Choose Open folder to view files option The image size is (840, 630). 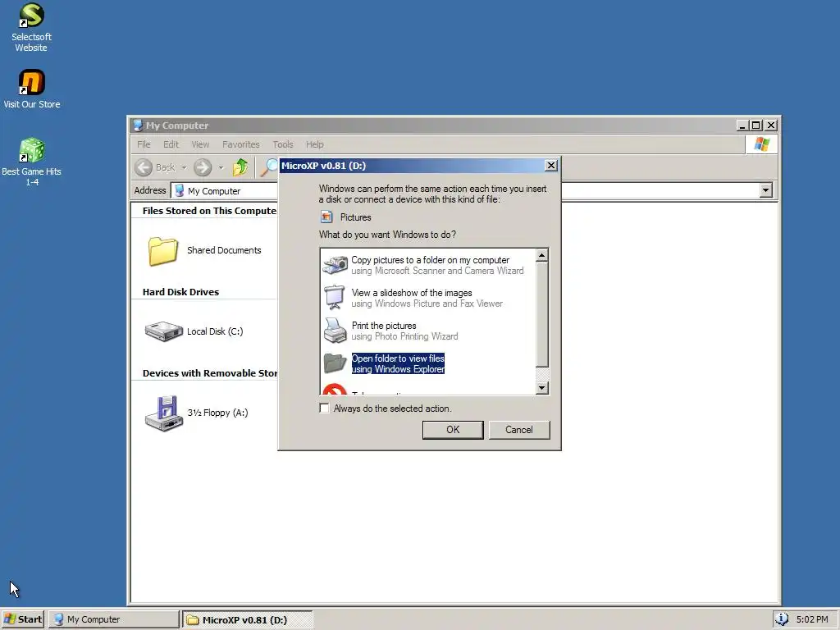click(x=384, y=363)
